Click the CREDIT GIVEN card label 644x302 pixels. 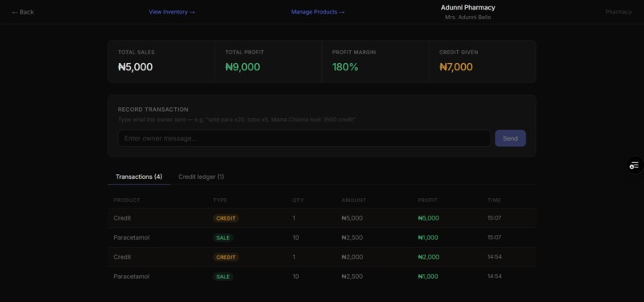point(459,52)
